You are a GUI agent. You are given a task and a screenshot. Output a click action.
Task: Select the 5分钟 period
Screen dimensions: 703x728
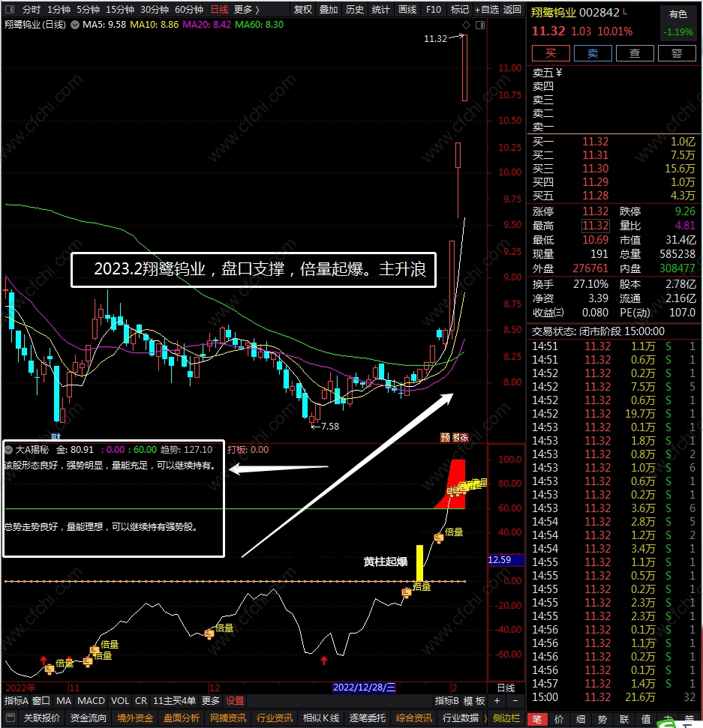coord(88,9)
